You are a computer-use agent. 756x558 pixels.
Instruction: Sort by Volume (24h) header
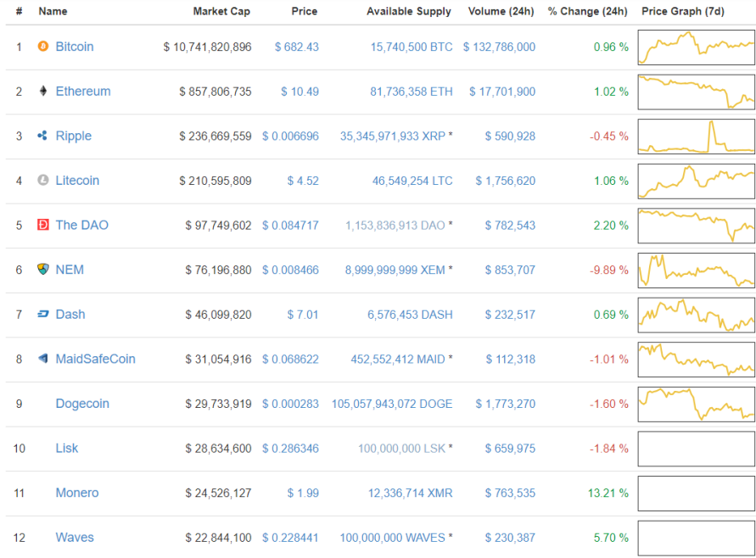tap(501, 11)
